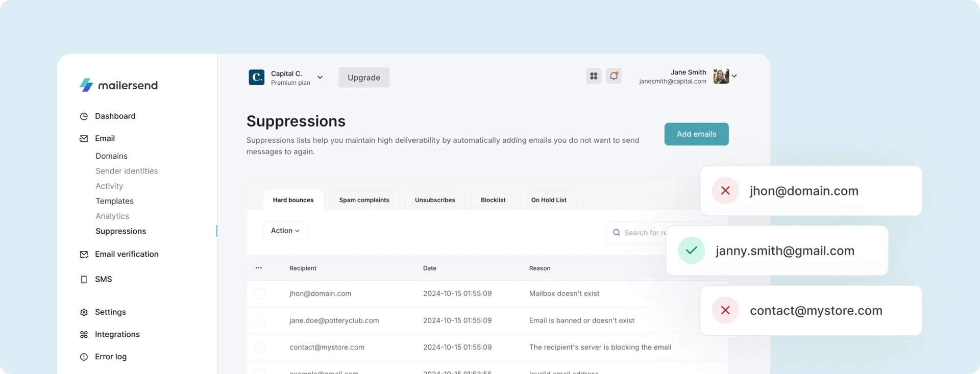Screen dimensions: 980x374
Task: Click the three-dots column header icon
Action: click(x=259, y=268)
